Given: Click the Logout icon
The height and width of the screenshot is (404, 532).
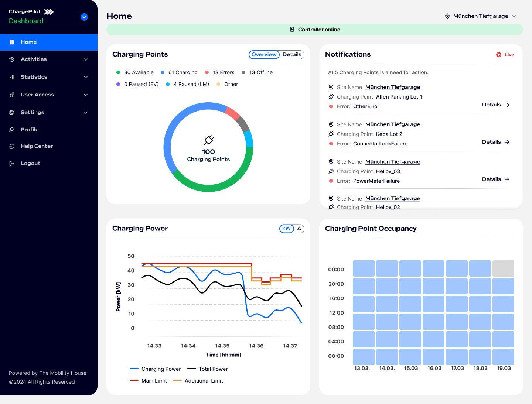Looking at the screenshot, I should click(11, 163).
